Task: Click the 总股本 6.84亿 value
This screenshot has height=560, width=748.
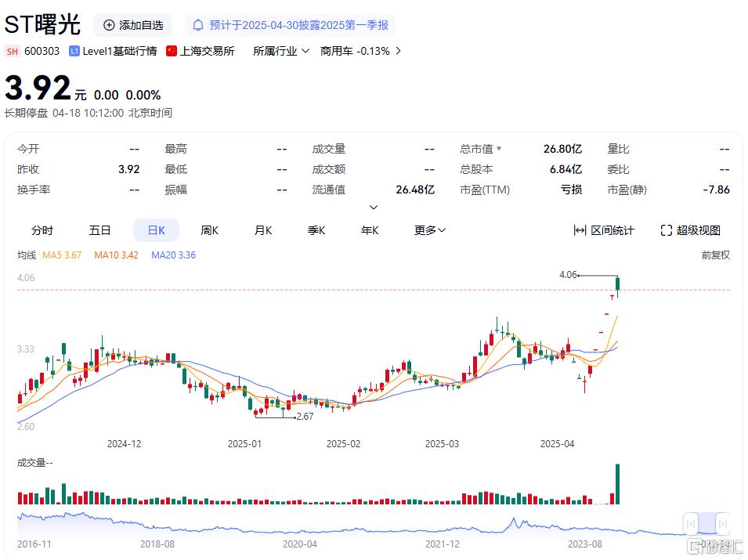Action: tap(566, 169)
